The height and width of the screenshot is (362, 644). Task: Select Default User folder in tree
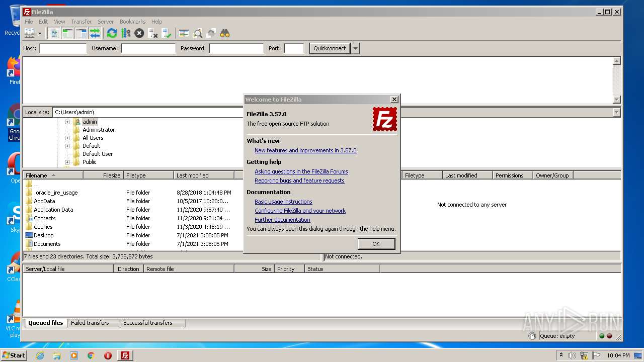[x=98, y=154]
